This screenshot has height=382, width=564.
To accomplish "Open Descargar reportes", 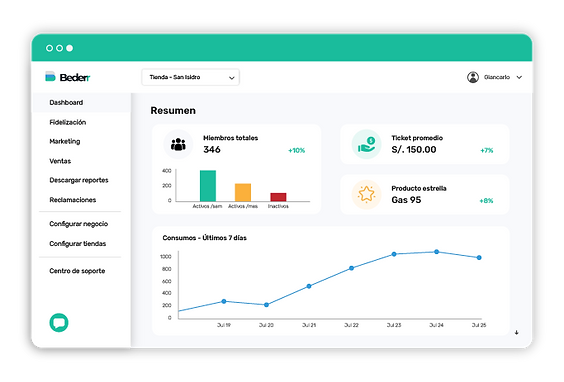I will 79,180.
